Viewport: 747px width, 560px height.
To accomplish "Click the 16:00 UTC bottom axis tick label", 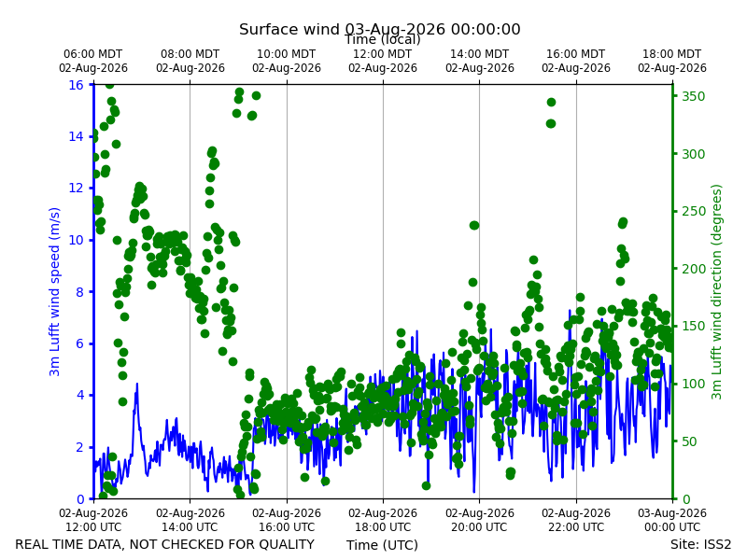I will [x=287, y=520].
